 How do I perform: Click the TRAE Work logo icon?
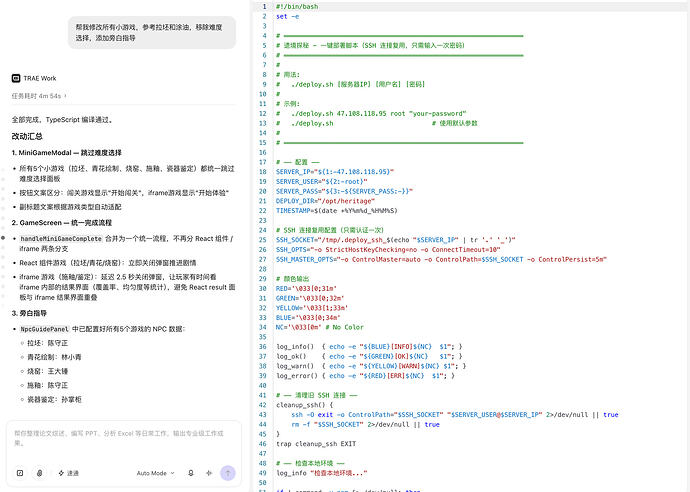tap(16, 78)
